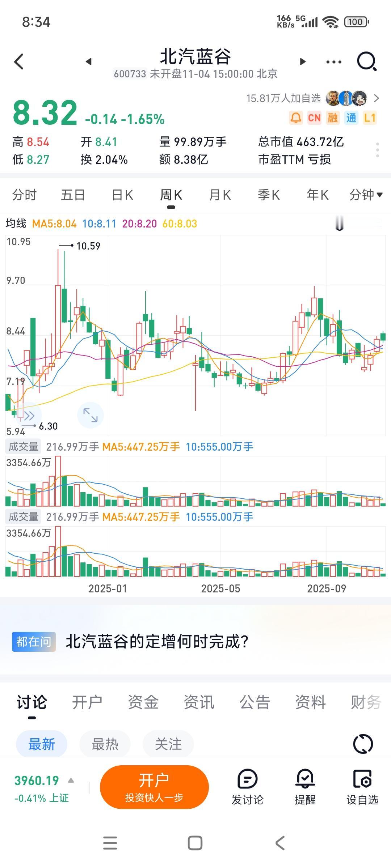Screen dimensions: 391x868
Task: Tap Android system back chevron
Action: pyautogui.click(x=280, y=843)
